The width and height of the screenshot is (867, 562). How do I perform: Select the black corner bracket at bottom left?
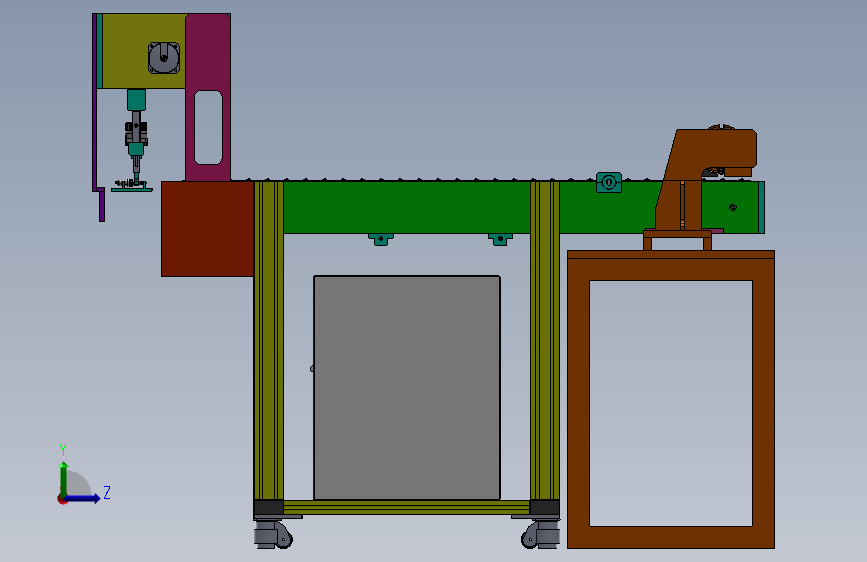tap(269, 507)
